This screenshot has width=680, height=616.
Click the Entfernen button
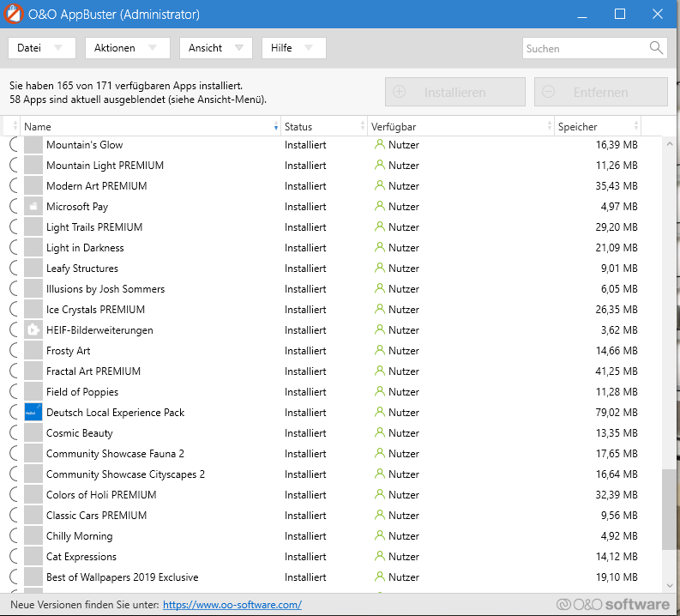(x=600, y=92)
